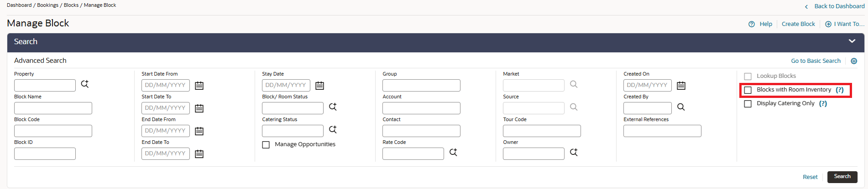The height and width of the screenshot is (189, 868).
Task: Open Catering Status lookup icon
Action: pyautogui.click(x=333, y=130)
